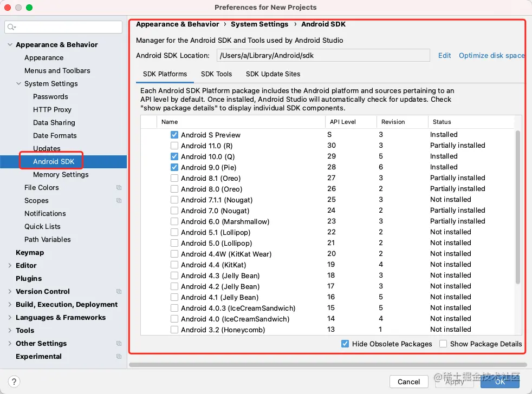Check the Android 5.1 (Lollipop) checkbox
Screen dimensions: 532x394
[174, 233]
